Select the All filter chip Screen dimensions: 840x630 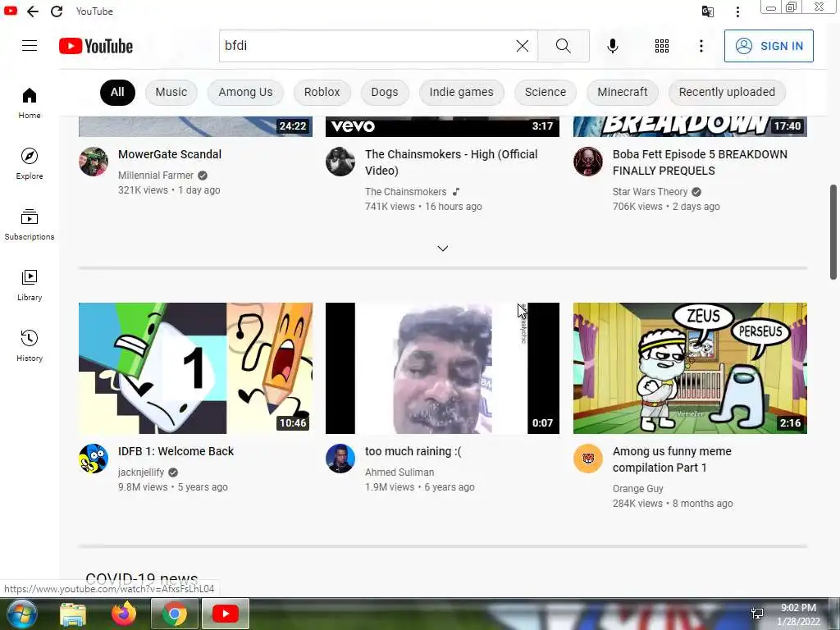pyautogui.click(x=117, y=92)
